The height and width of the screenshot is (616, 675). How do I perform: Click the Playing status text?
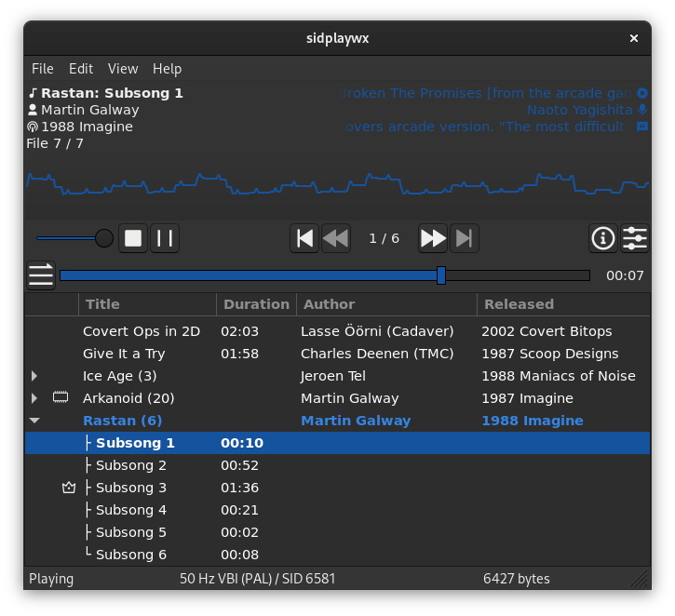pyautogui.click(x=51, y=579)
